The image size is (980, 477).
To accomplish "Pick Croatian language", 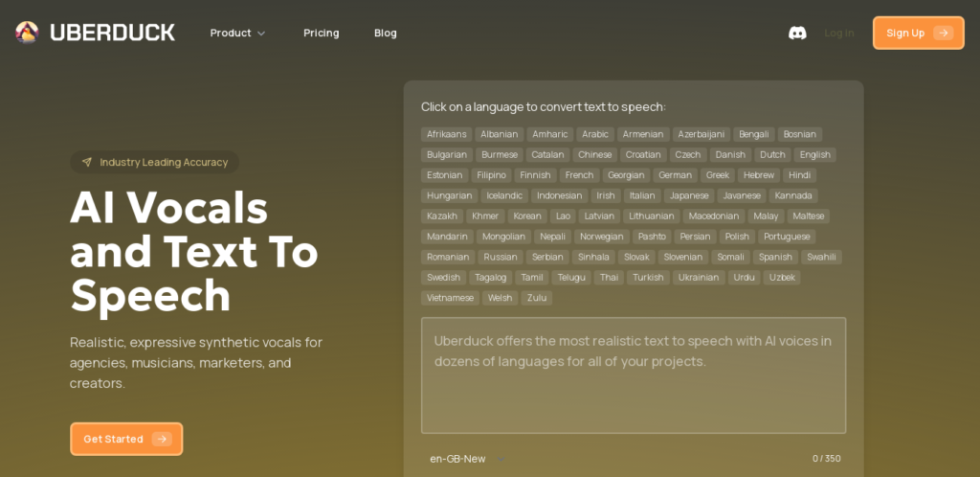I will pos(643,155).
